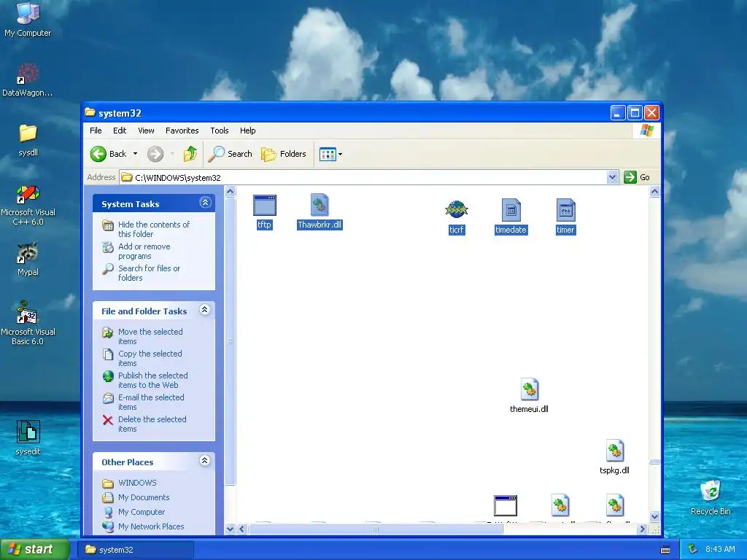This screenshot has height=560, width=747.
Task: Select the tspkg.dll file icon
Action: (x=614, y=451)
